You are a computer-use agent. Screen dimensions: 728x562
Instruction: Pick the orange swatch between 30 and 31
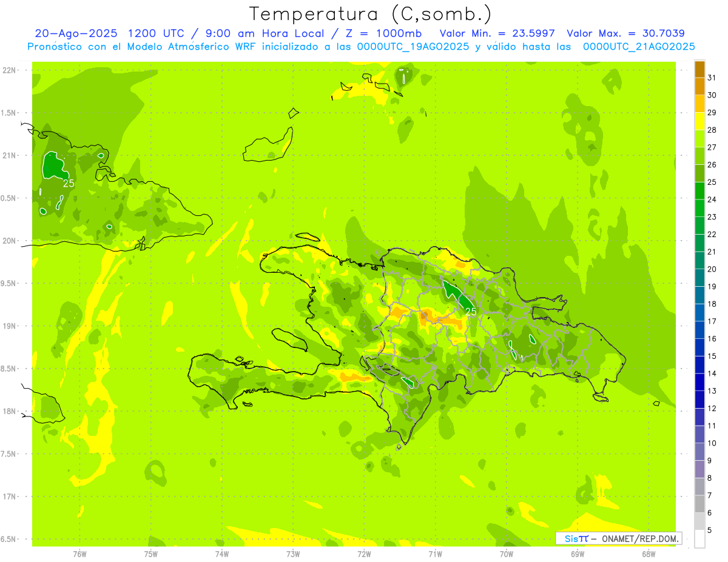coord(699,86)
